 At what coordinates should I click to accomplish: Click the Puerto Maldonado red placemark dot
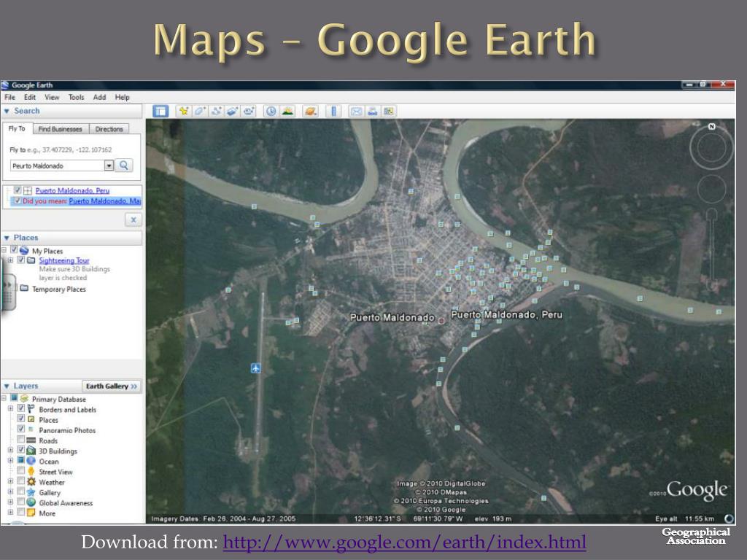pyautogui.click(x=441, y=321)
